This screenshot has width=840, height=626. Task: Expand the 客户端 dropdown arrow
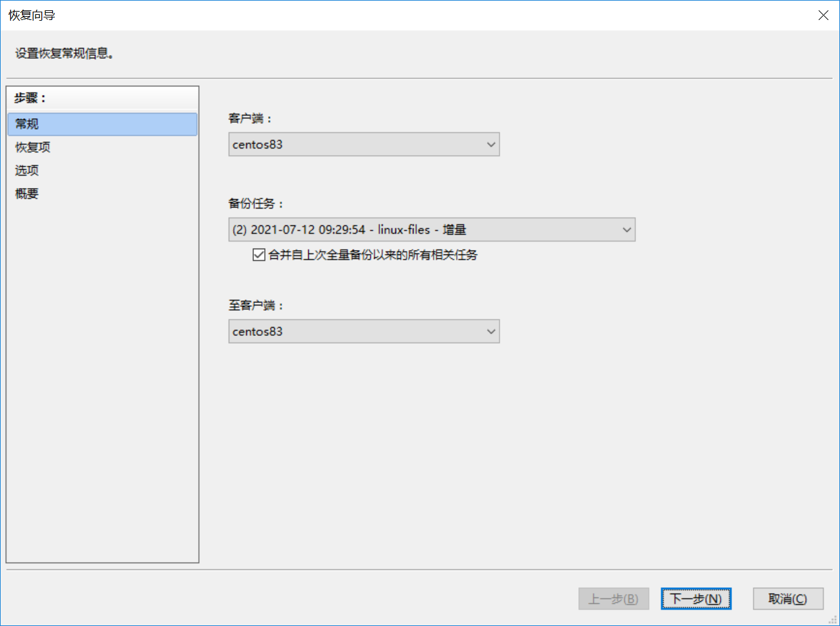[x=491, y=145]
